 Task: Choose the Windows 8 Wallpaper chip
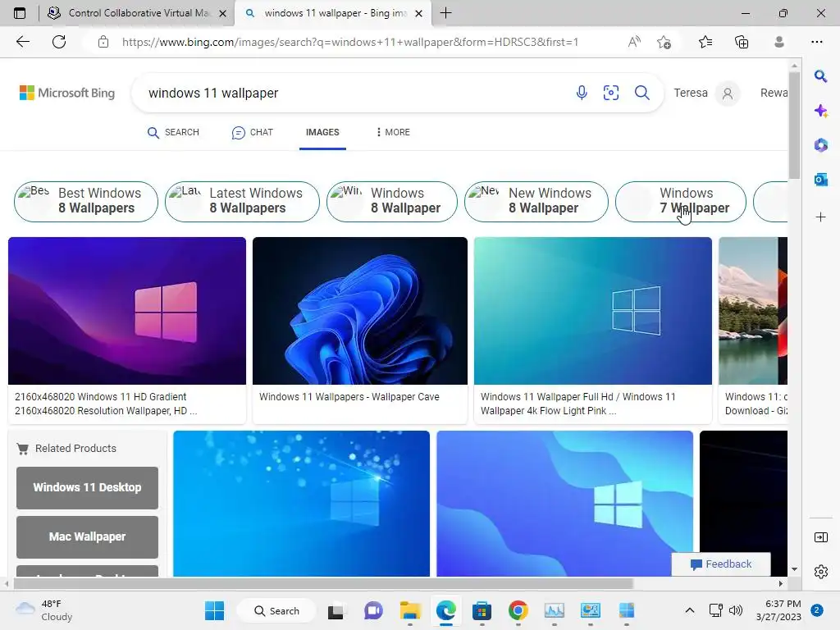pos(392,202)
